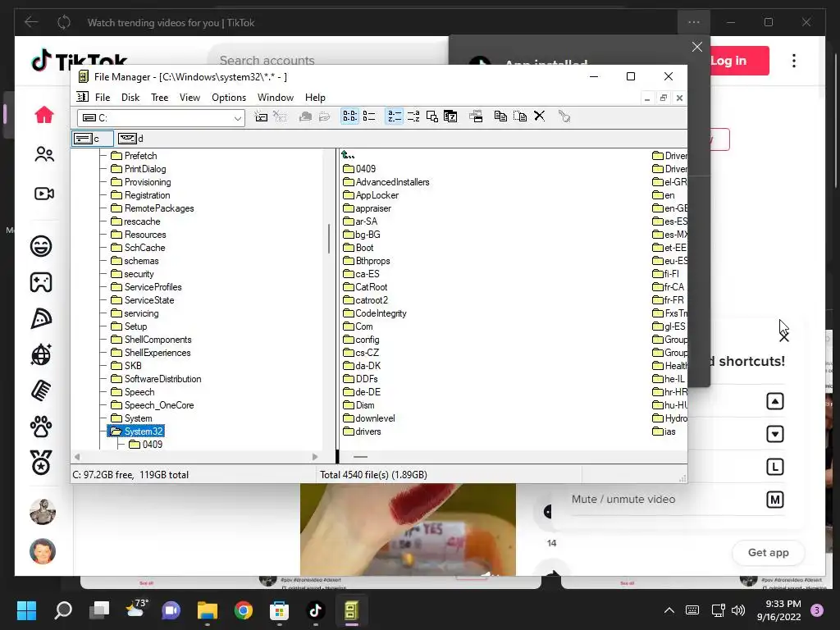This screenshot has height=630, width=840.
Task: Click the TikTok beauty comb icon
Action: (x=41, y=390)
